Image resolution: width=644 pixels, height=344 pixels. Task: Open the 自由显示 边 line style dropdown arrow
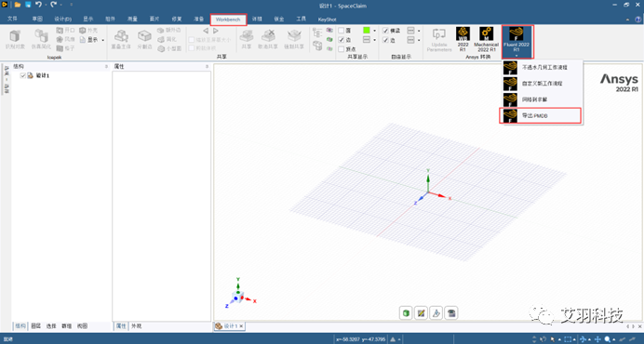click(419, 40)
